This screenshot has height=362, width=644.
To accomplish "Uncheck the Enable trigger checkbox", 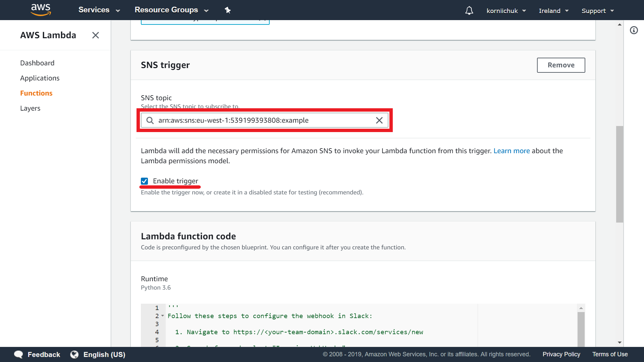I will 145,181.
